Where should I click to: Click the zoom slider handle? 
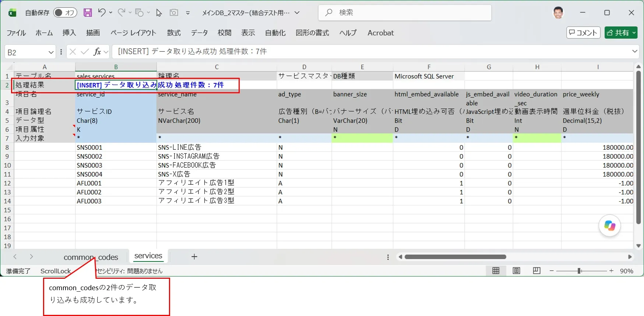pyautogui.click(x=579, y=271)
